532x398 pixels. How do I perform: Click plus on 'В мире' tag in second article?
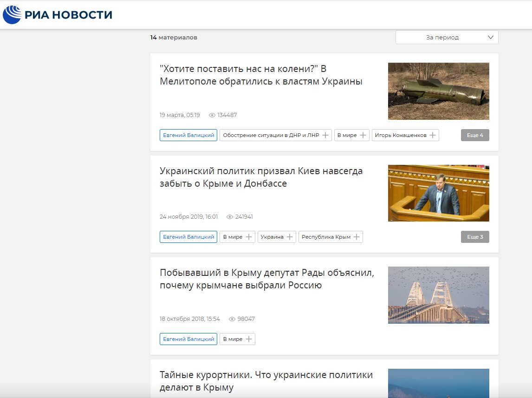(x=249, y=237)
